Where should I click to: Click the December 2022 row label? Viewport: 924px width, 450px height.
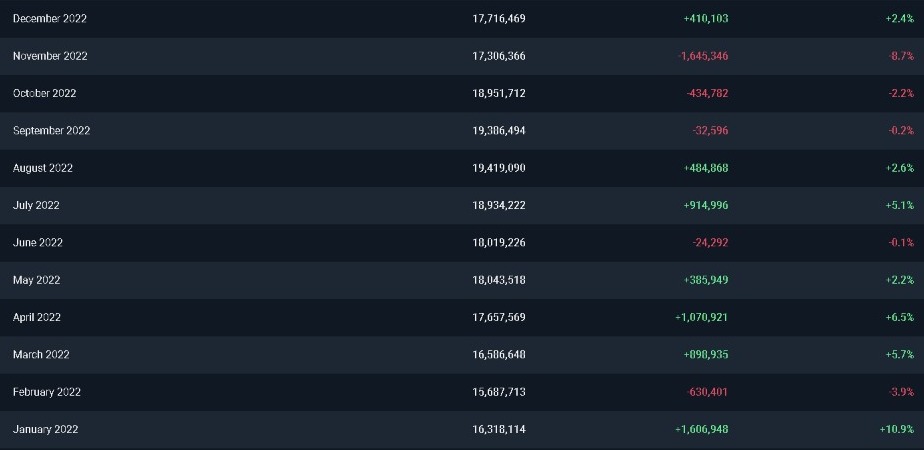tap(50, 19)
